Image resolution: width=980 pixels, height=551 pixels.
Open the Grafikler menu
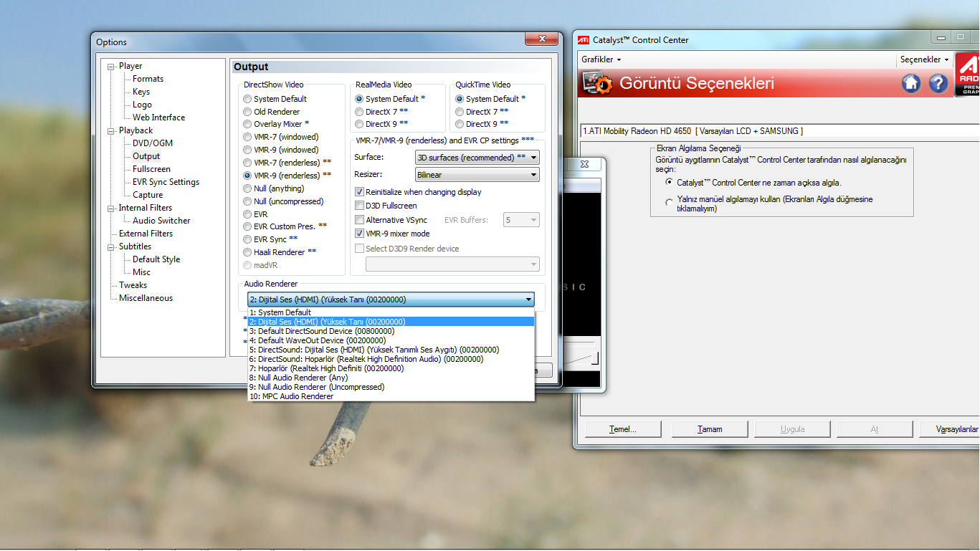(x=601, y=59)
